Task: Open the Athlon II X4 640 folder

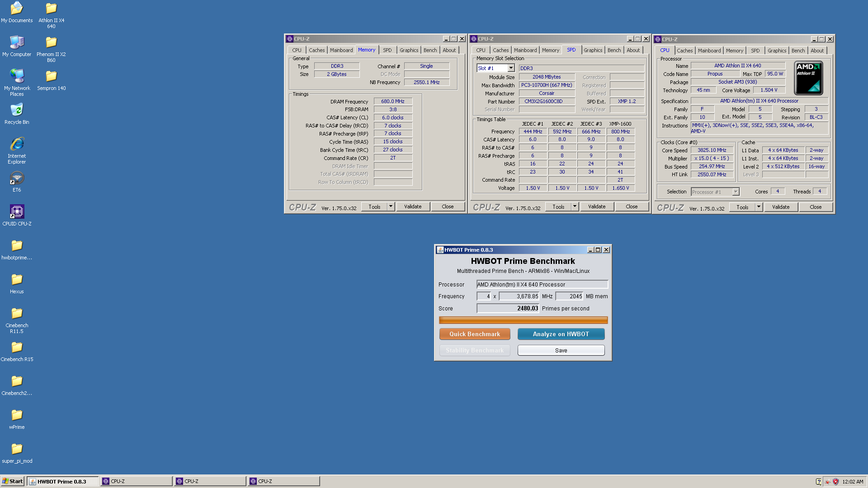Action: 51,15
